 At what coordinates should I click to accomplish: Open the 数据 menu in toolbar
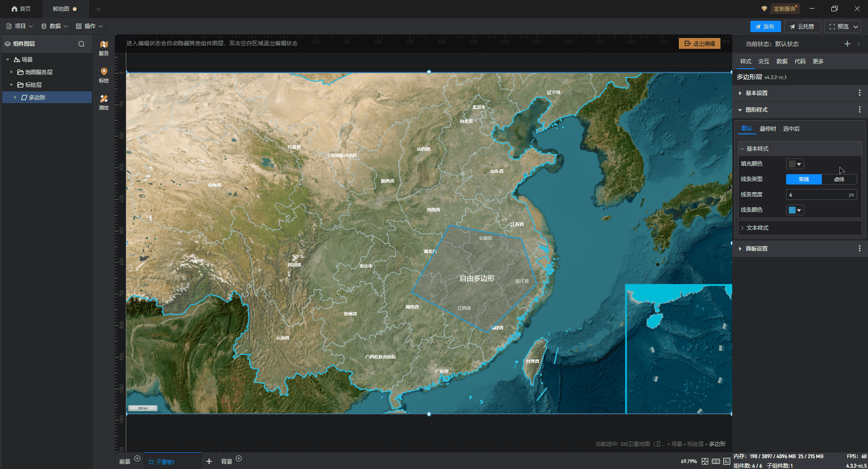click(54, 26)
